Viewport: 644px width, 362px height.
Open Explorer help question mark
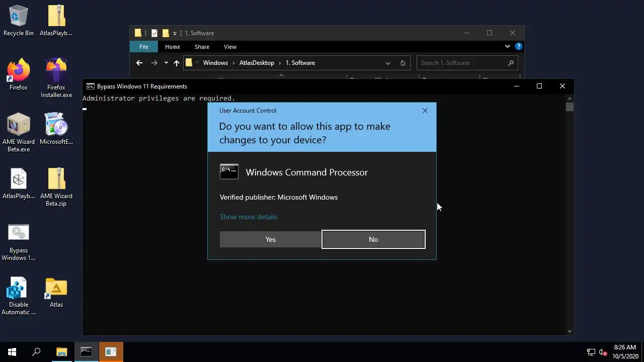pos(518,46)
